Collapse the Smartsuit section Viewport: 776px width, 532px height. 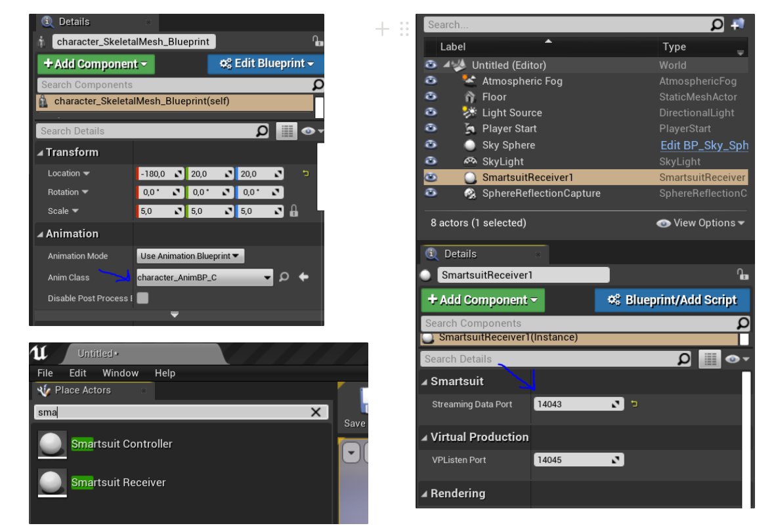(424, 382)
